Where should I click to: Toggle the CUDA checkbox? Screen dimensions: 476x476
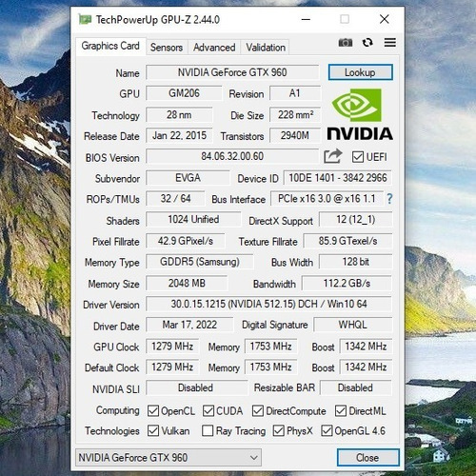pos(208,411)
